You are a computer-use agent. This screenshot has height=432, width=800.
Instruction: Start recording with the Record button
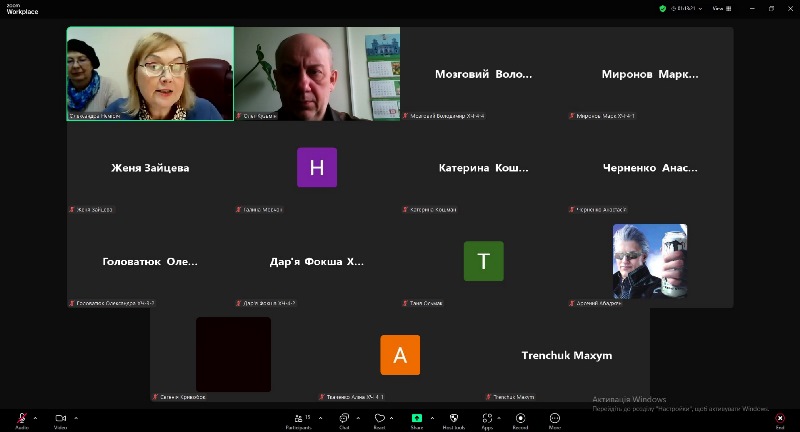(x=521, y=418)
